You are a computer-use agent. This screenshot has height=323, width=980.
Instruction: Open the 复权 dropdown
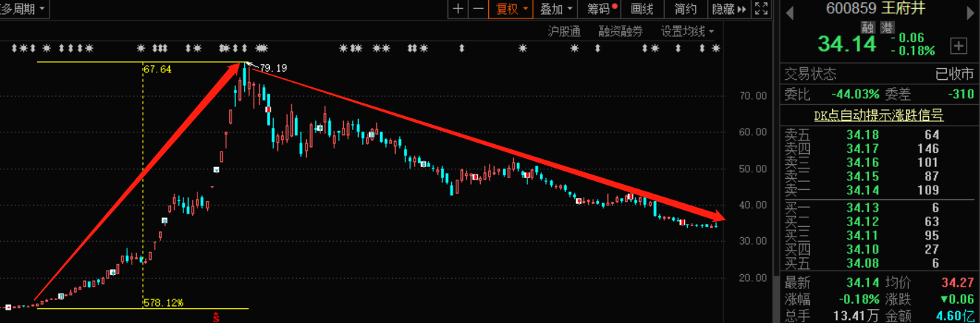512,9
